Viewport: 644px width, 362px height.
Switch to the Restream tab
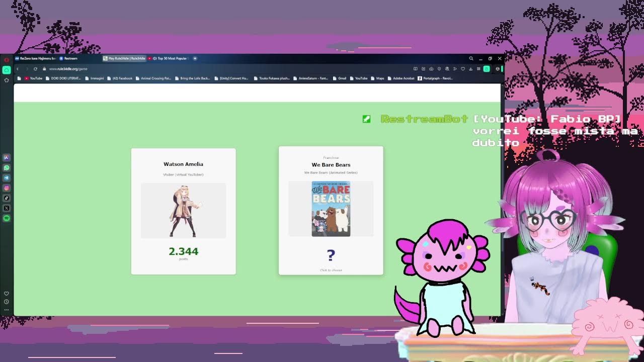tap(68, 58)
